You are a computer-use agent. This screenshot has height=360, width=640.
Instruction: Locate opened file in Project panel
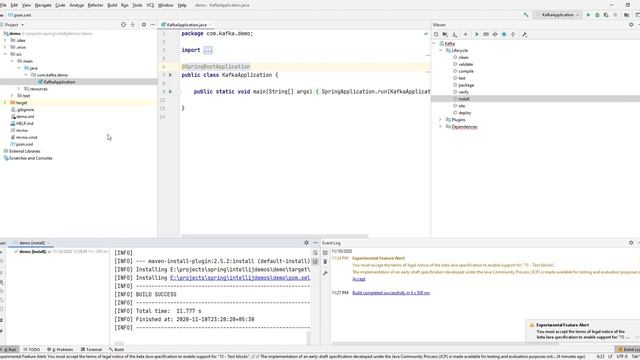point(124,25)
